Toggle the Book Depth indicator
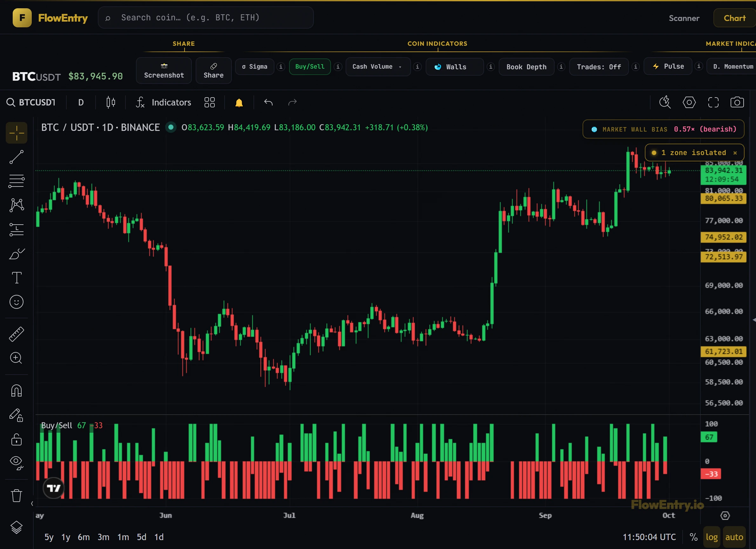756x549 pixels. point(526,67)
